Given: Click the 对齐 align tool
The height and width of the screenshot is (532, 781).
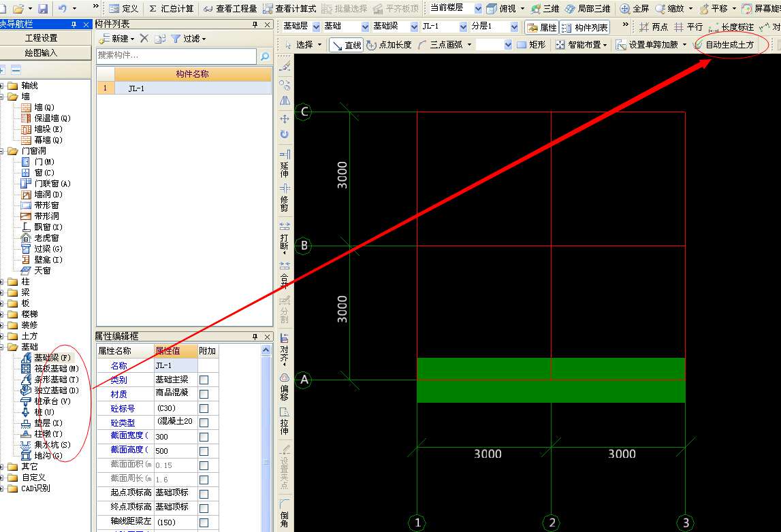Looking at the screenshot, I should click(285, 348).
